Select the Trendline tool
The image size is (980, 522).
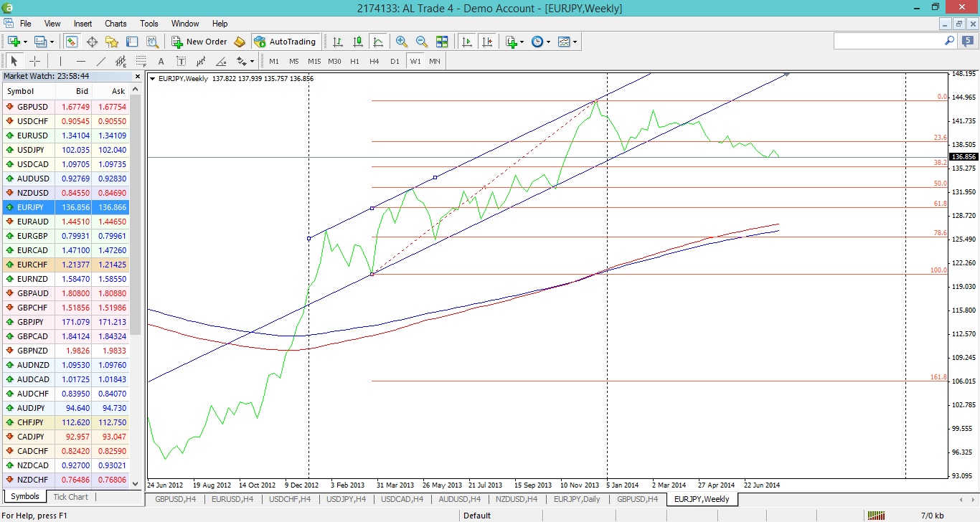[x=101, y=61]
